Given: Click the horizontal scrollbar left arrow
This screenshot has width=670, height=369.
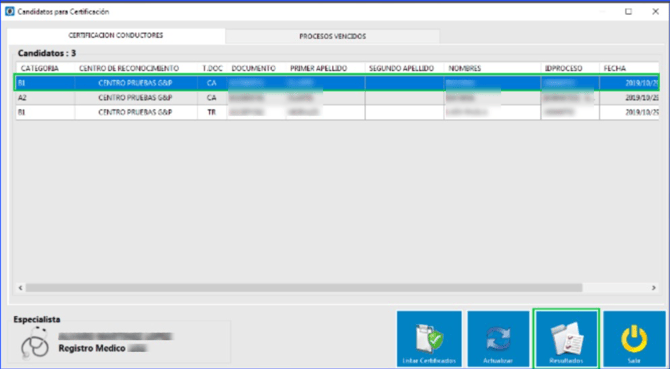Looking at the screenshot, I should click(21, 288).
